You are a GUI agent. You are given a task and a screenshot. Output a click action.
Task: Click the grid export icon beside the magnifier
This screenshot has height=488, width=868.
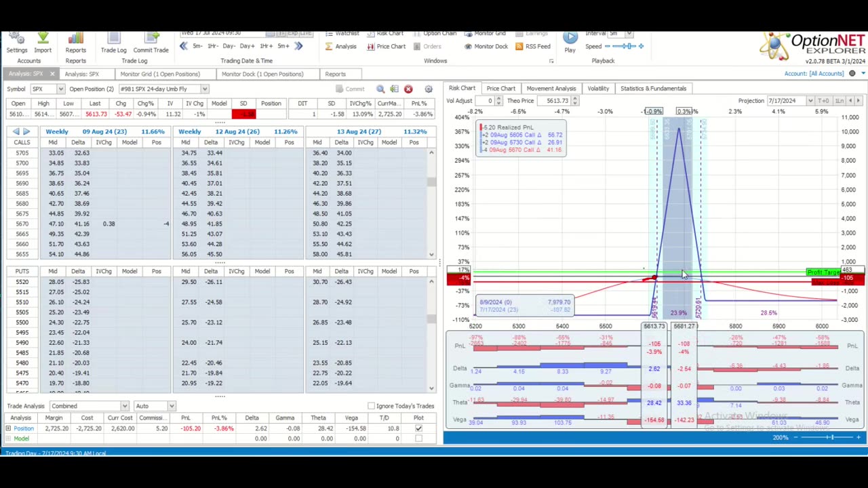tap(394, 89)
